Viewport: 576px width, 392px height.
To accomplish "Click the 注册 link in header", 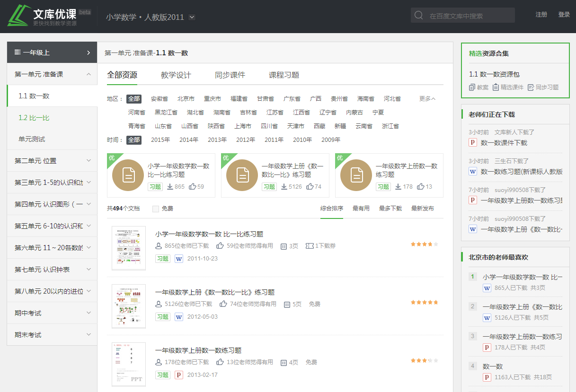I will click(x=541, y=15).
